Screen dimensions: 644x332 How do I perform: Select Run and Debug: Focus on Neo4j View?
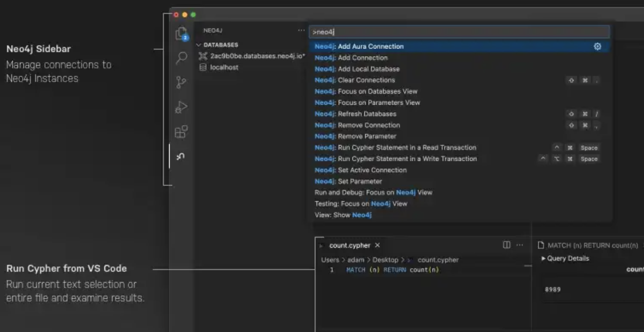pyautogui.click(x=460, y=192)
